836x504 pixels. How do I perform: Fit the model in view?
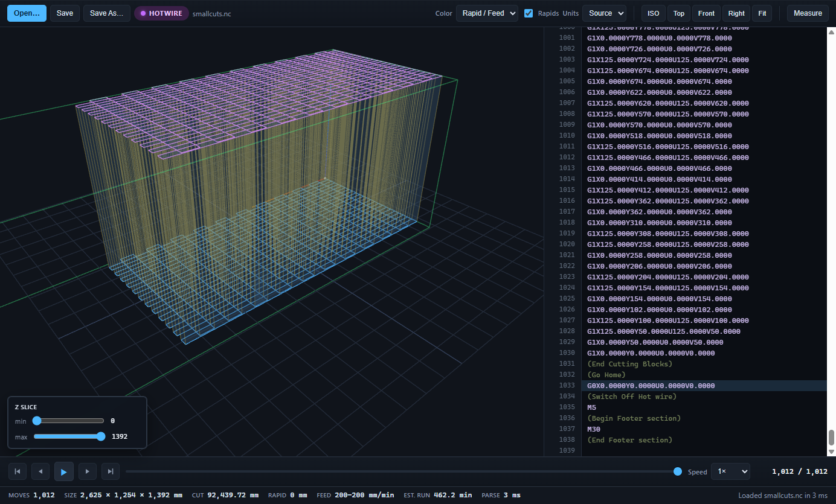tap(762, 13)
